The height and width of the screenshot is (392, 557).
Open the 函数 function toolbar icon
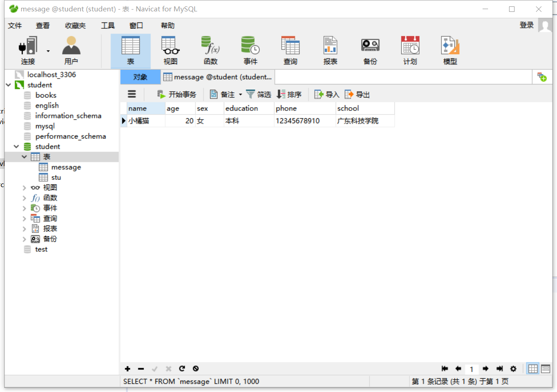pyautogui.click(x=210, y=51)
